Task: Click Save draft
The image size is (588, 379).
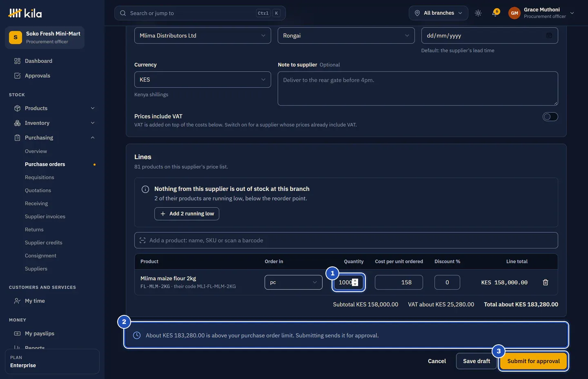Action: pyautogui.click(x=476, y=361)
